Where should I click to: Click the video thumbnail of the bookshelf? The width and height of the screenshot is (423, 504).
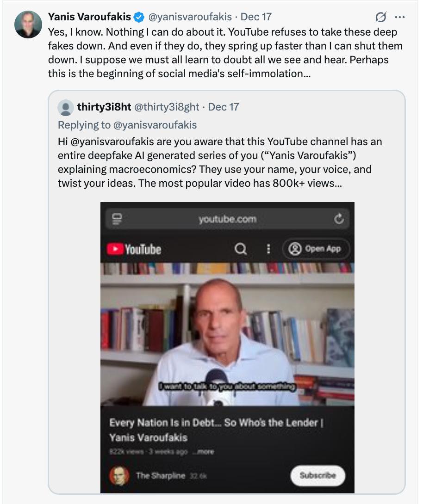227,333
